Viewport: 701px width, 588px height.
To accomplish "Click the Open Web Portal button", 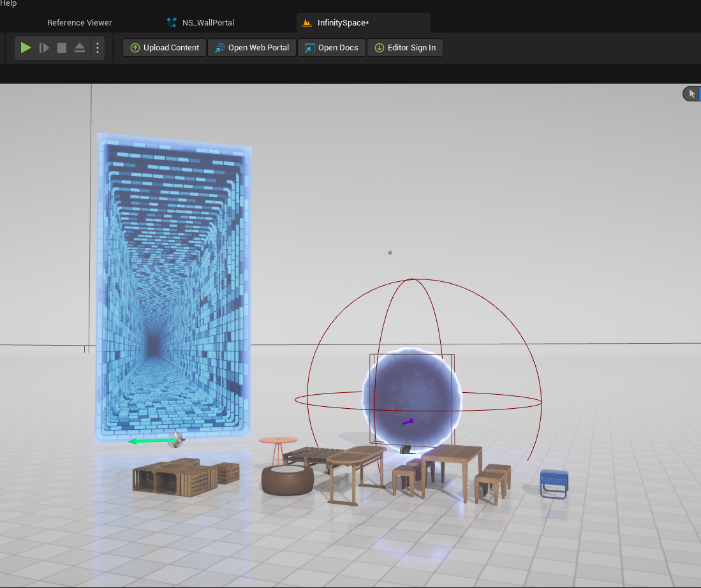I will 252,48.
